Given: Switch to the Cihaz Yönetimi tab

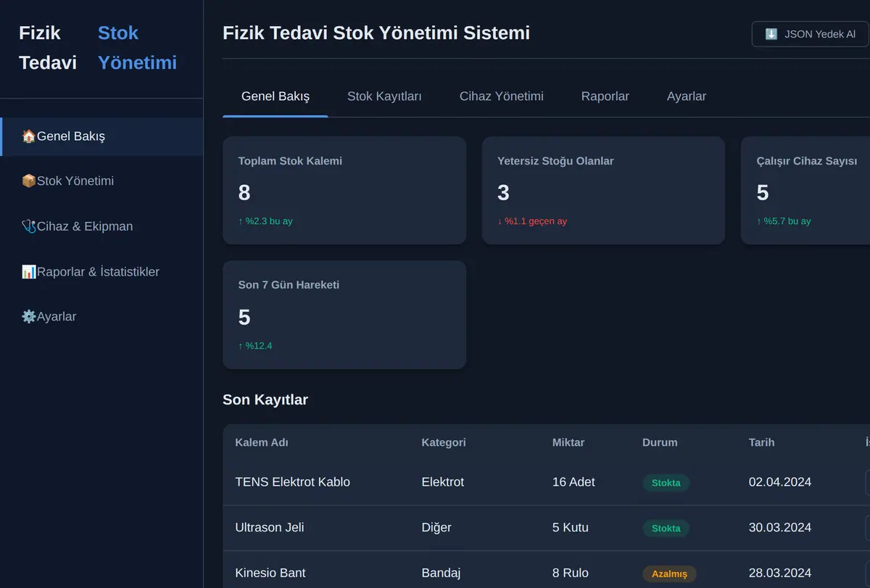Looking at the screenshot, I should 502,96.
